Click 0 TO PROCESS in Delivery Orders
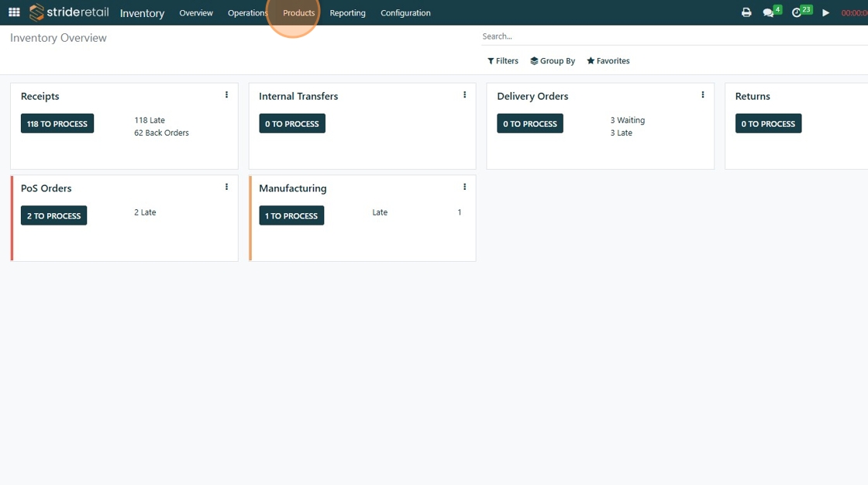The width and height of the screenshot is (868, 485). 530,123
